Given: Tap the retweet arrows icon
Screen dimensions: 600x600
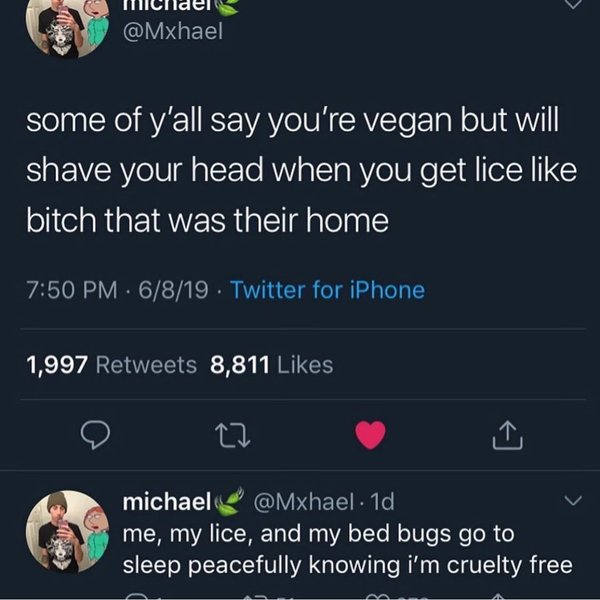Looking at the screenshot, I should point(233,435).
